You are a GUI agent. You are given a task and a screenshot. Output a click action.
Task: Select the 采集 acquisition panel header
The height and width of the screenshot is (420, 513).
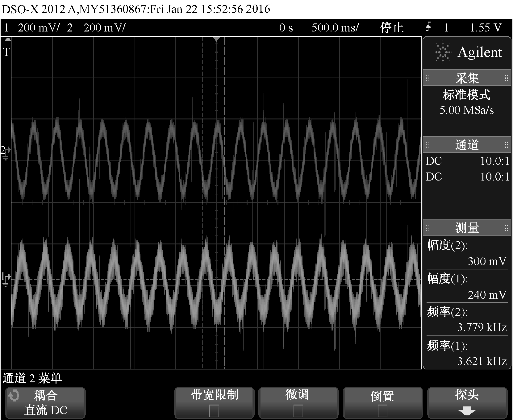467,78
